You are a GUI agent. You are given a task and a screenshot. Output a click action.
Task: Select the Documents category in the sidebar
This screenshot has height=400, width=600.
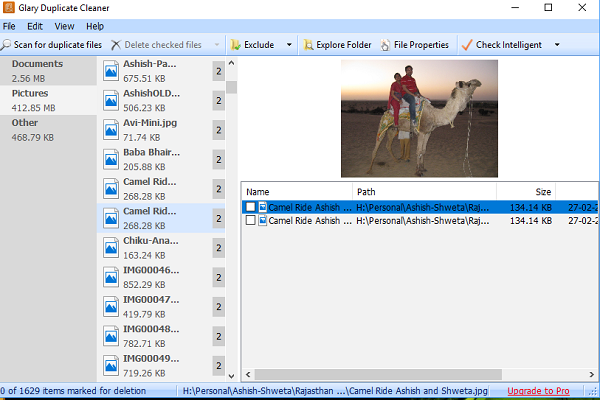click(48, 71)
